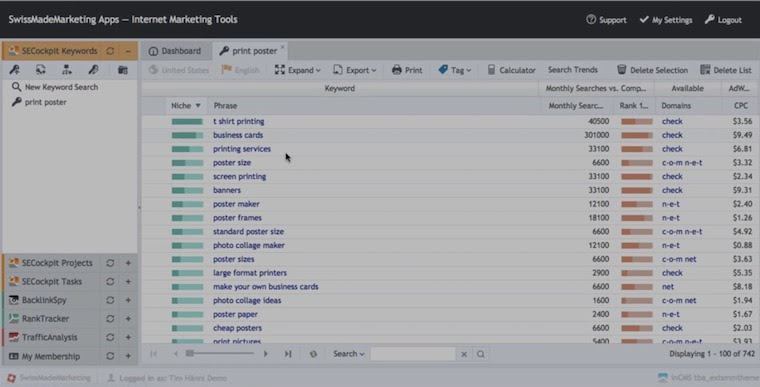
Task: Open the TrafficAnalysis panel
Action: click(x=49, y=337)
